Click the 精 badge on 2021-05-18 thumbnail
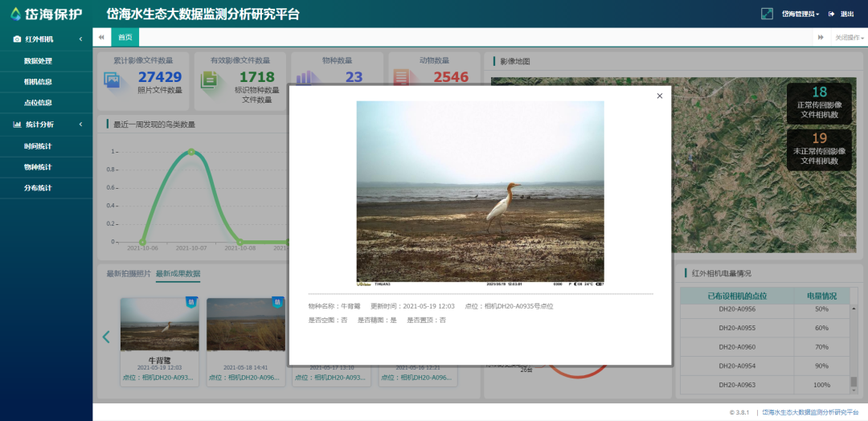 (277, 302)
